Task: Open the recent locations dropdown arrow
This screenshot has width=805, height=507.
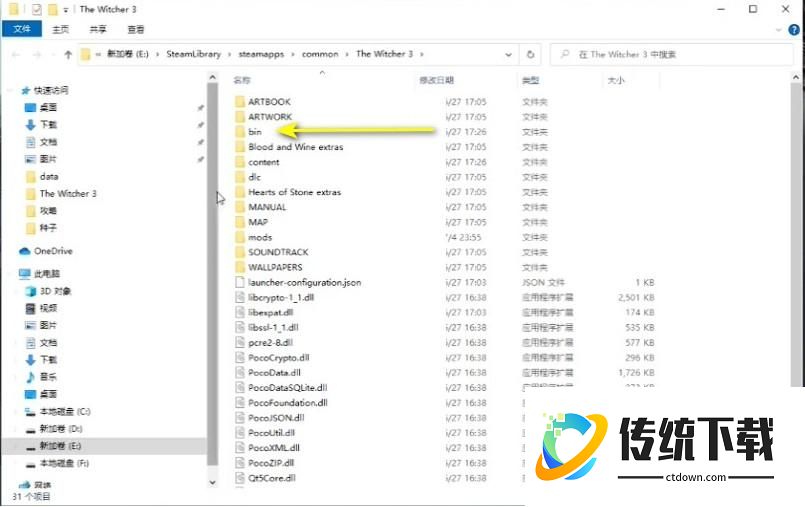Action: click(x=53, y=54)
